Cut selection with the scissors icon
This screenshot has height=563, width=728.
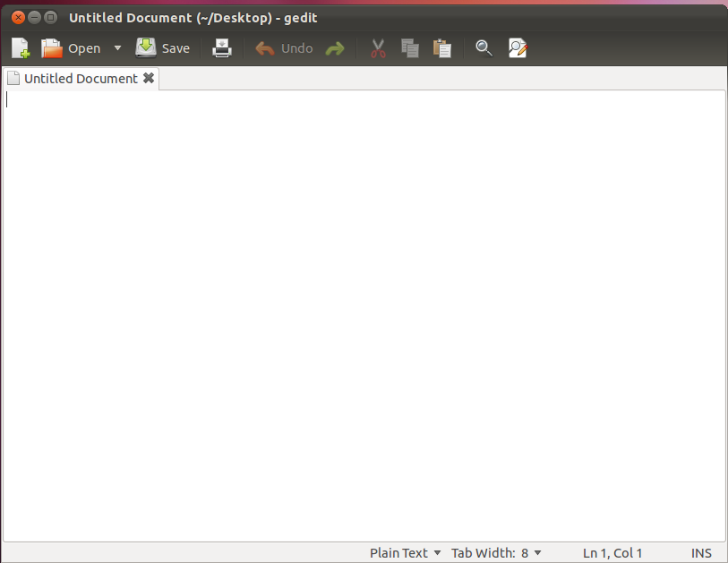378,48
